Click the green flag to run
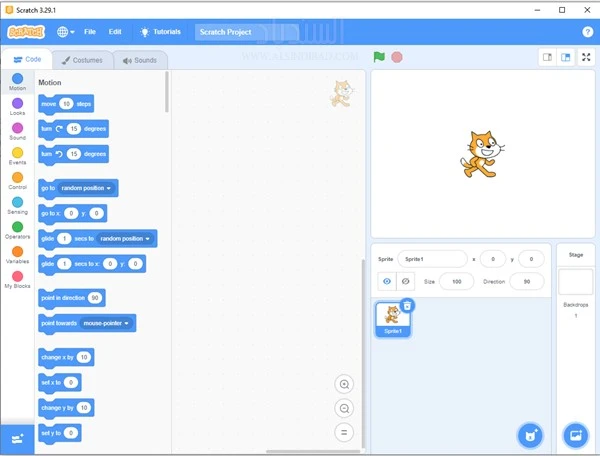 (x=379, y=57)
